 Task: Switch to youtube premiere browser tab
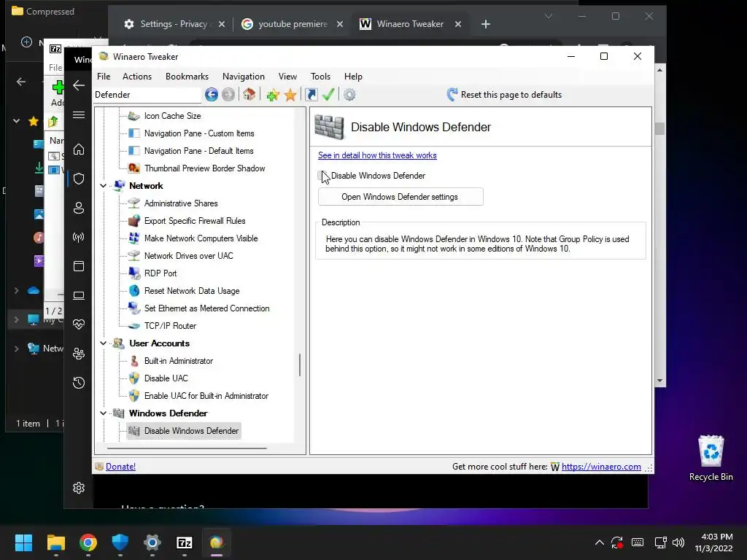(x=293, y=24)
